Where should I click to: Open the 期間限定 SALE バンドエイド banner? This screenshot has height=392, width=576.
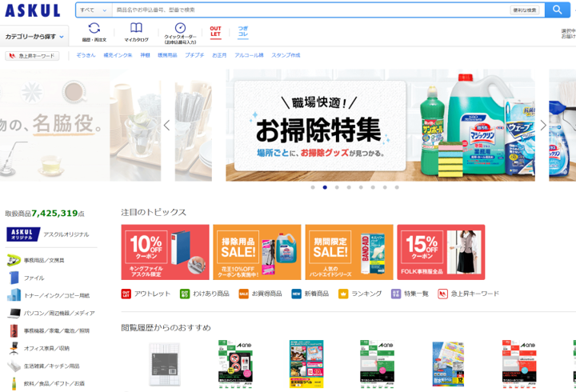[349, 252]
